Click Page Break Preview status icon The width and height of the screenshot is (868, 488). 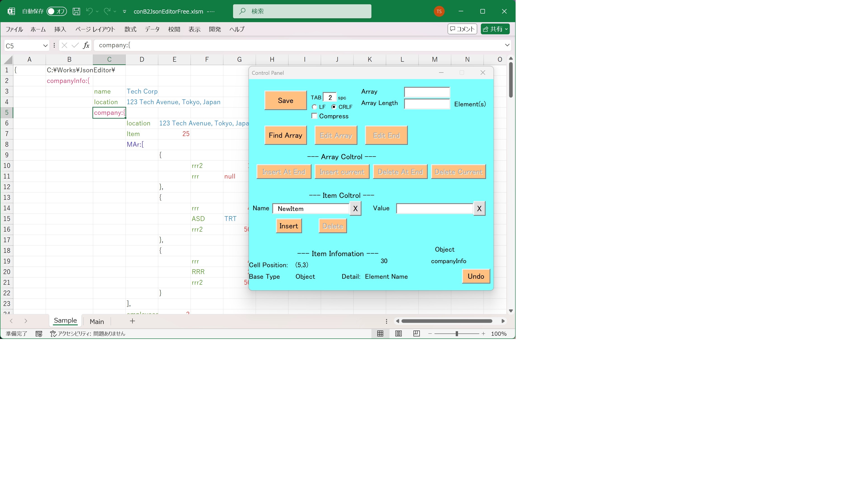pos(416,333)
